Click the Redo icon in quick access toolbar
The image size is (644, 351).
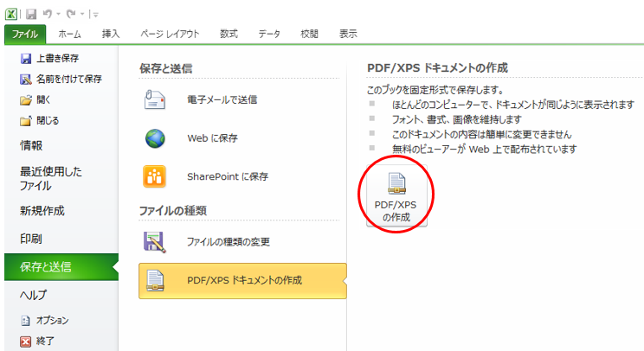tap(71, 15)
